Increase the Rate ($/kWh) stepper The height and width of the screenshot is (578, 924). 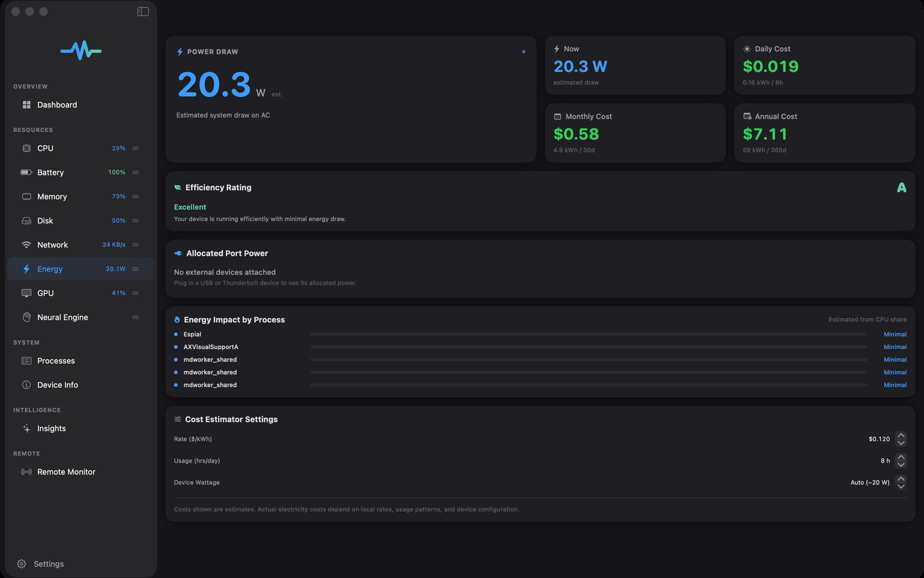tap(901, 435)
